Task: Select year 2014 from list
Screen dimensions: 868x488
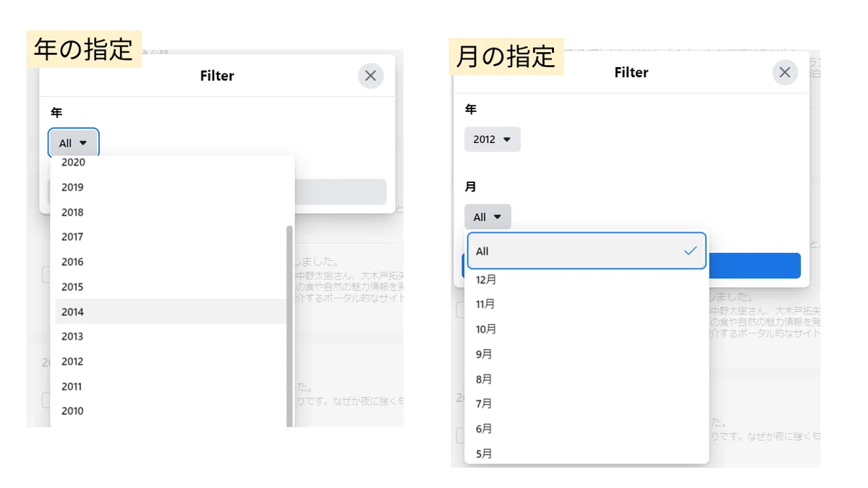Action: [x=171, y=312]
